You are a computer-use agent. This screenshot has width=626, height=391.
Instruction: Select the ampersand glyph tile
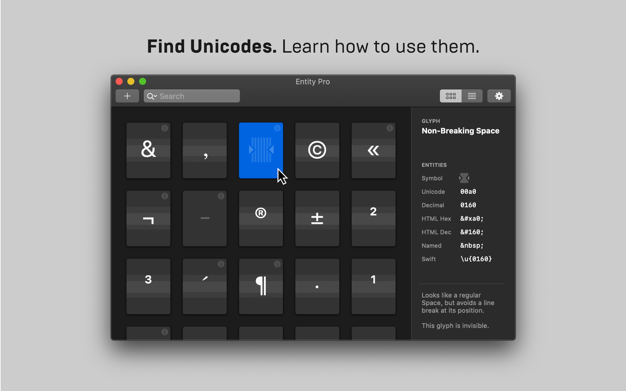[x=148, y=150]
